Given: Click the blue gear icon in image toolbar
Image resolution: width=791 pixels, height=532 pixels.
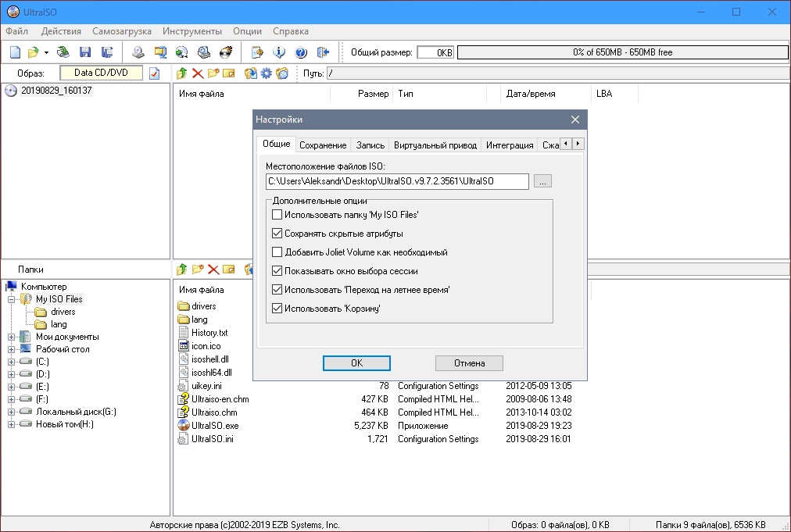Looking at the screenshot, I should [266, 73].
